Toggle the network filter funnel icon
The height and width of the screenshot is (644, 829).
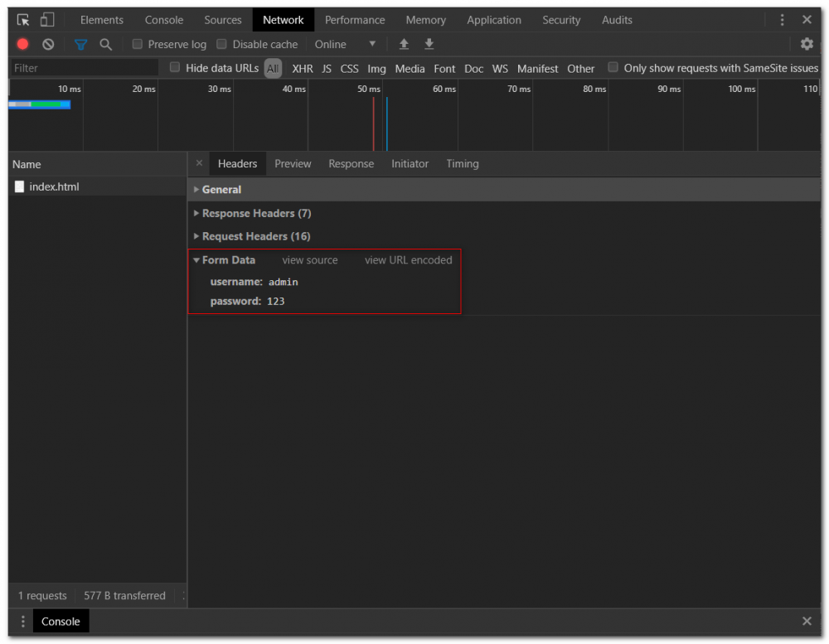80,45
